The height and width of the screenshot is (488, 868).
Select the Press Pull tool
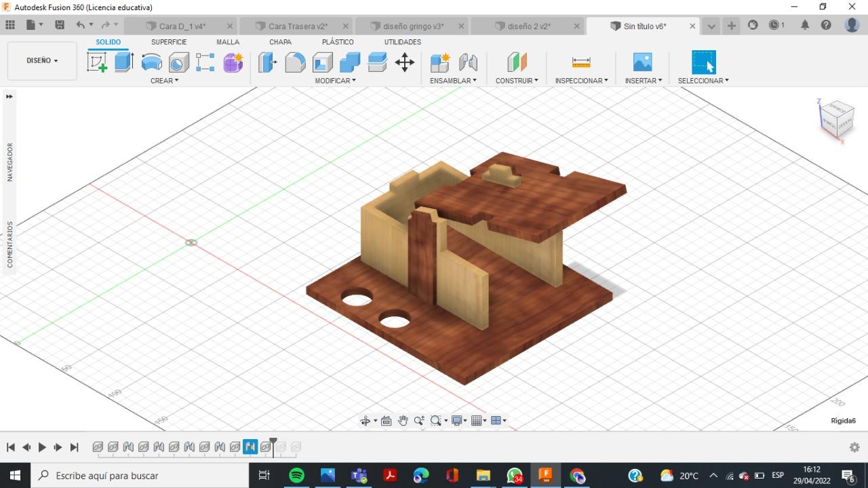point(267,63)
